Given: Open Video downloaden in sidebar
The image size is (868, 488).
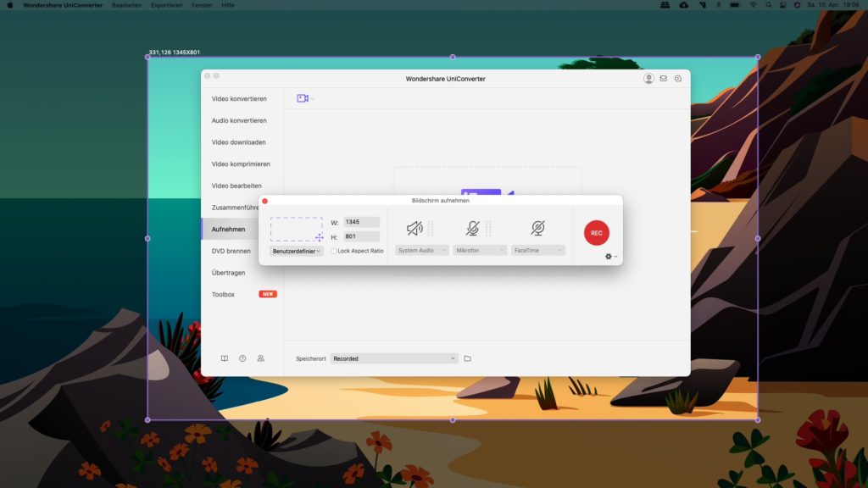Looking at the screenshot, I should (238, 142).
